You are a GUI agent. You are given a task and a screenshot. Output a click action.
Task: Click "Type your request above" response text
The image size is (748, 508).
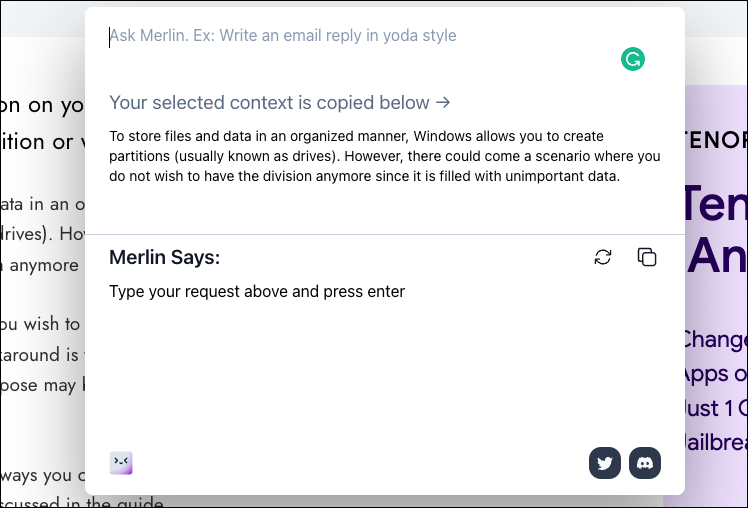(257, 291)
